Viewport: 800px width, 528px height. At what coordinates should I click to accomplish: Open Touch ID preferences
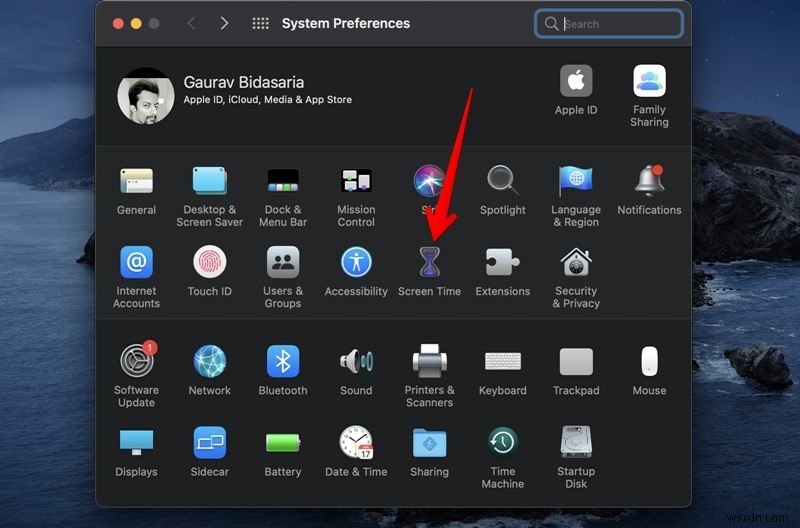(x=210, y=263)
